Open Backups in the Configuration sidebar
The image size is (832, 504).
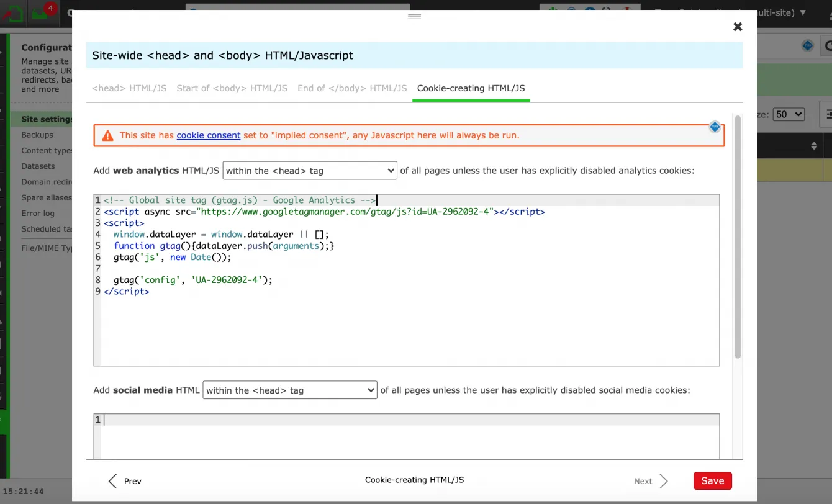point(37,135)
